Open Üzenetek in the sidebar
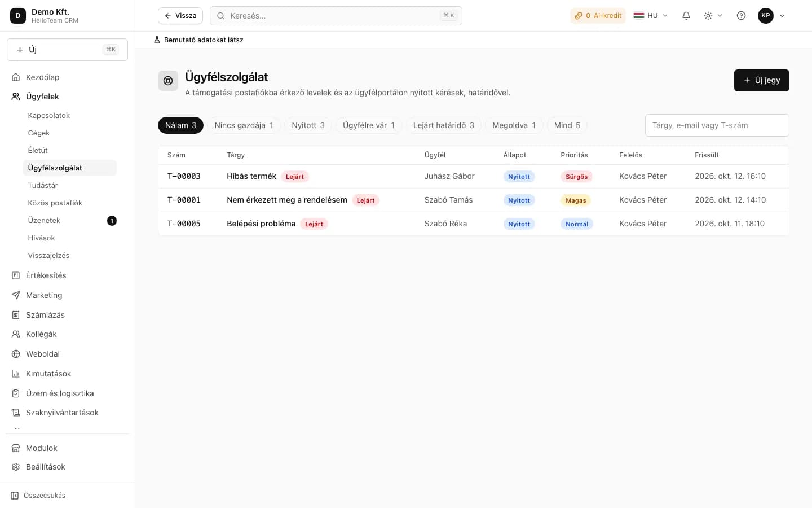 coord(69,220)
